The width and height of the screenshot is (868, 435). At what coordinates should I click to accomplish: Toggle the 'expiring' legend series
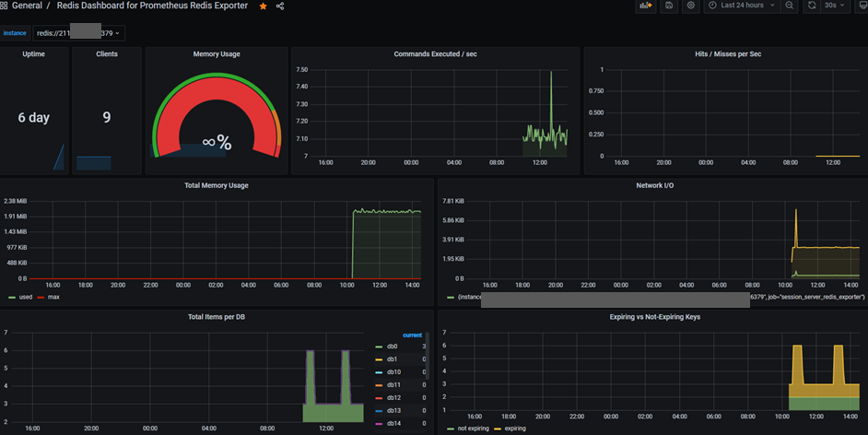click(x=515, y=429)
